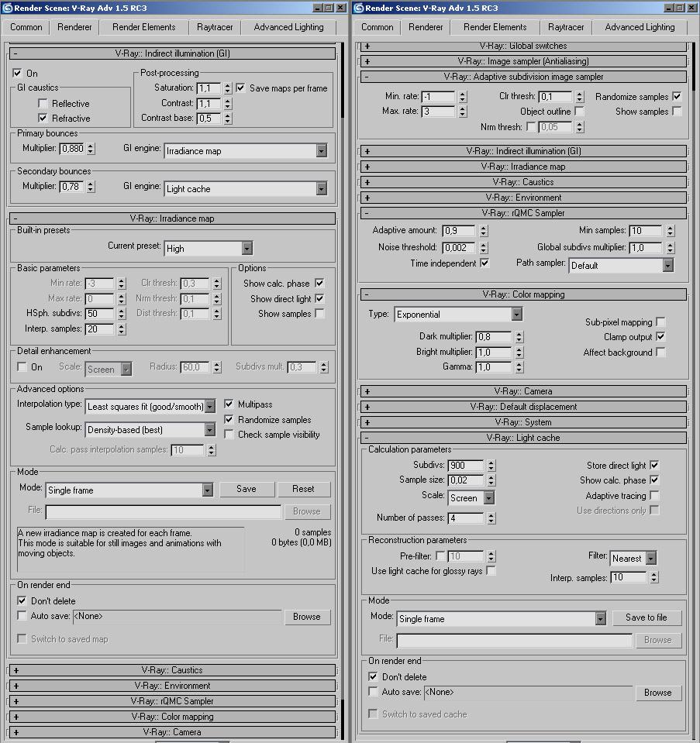Enable Sub-pixel mapping
Screen dimensions: 700x743
(660, 322)
